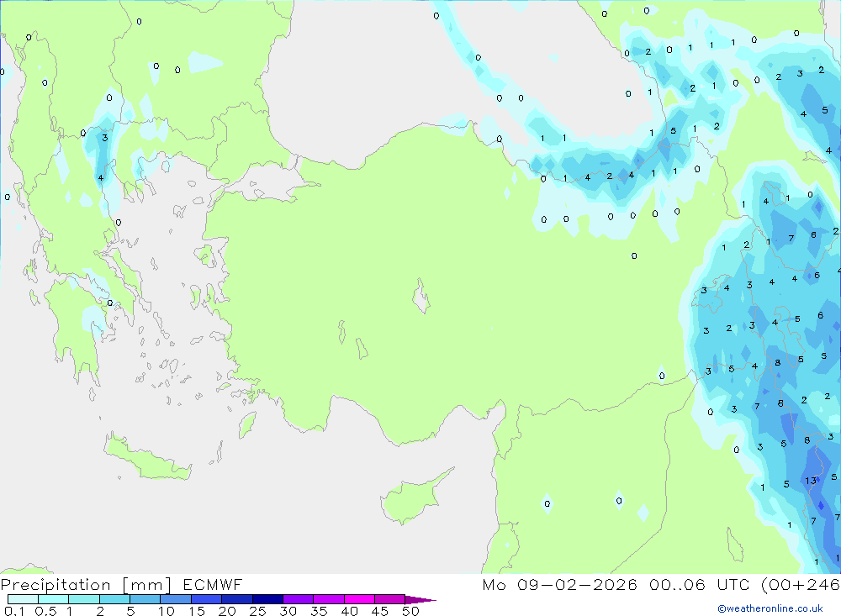Select the 5–10 mm legend color swatch

(145, 599)
